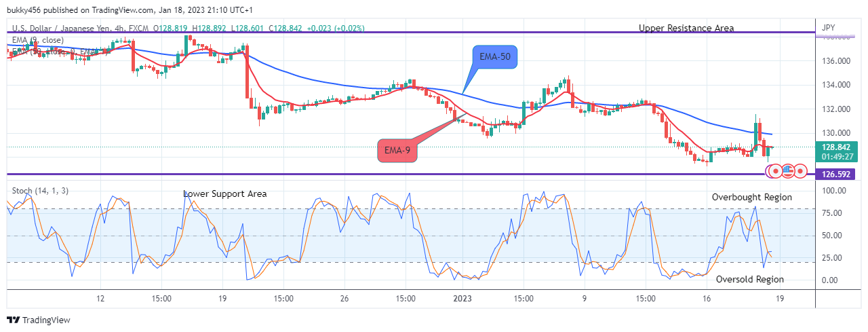Click the Upper Resistance Area annotation text

[x=686, y=28]
